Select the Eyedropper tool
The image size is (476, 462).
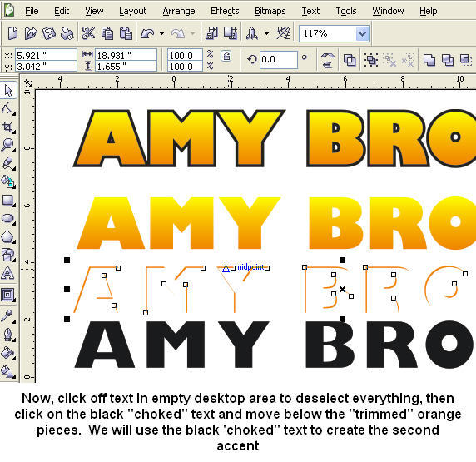pos(8,316)
